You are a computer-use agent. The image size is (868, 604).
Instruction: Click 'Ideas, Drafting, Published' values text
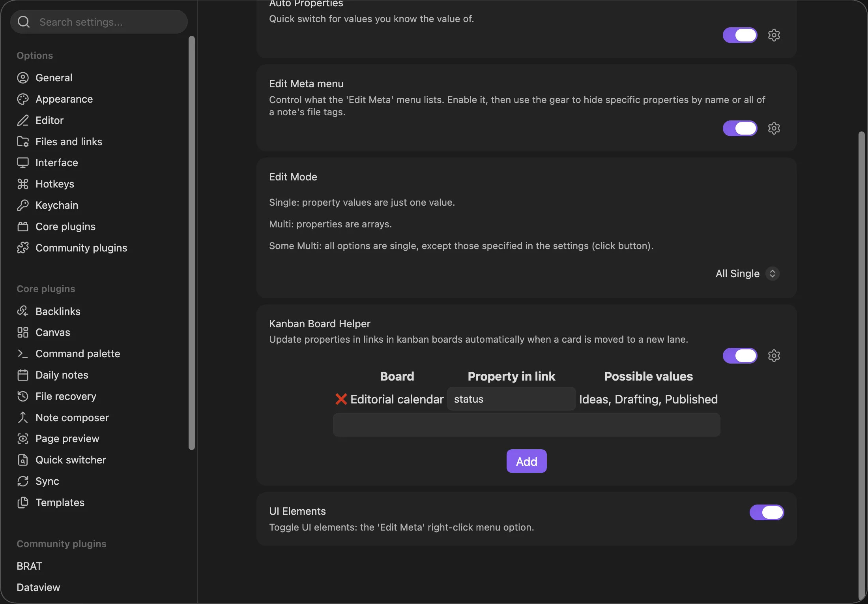pyautogui.click(x=648, y=399)
